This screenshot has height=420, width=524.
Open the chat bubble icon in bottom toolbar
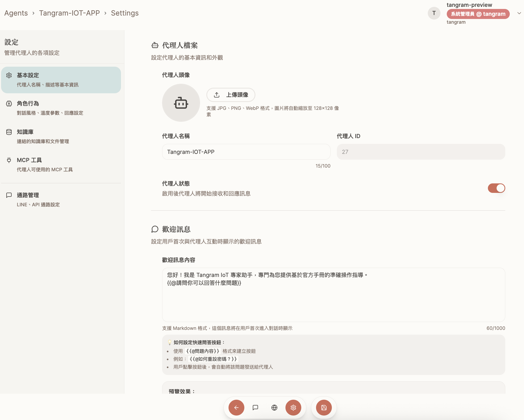pyautogui.click(x=255, y=408)
